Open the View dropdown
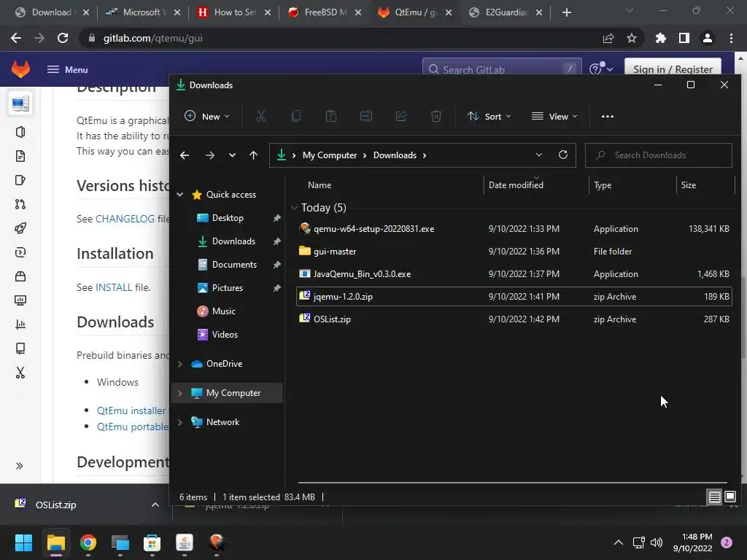The image size is (747, 560). [554, 116]
